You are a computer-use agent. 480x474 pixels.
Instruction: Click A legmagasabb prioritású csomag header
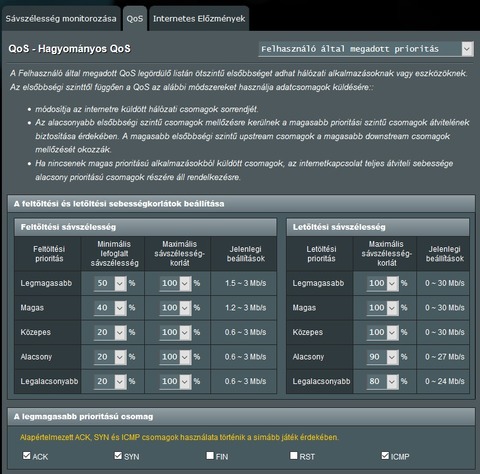tap(241, 417)
